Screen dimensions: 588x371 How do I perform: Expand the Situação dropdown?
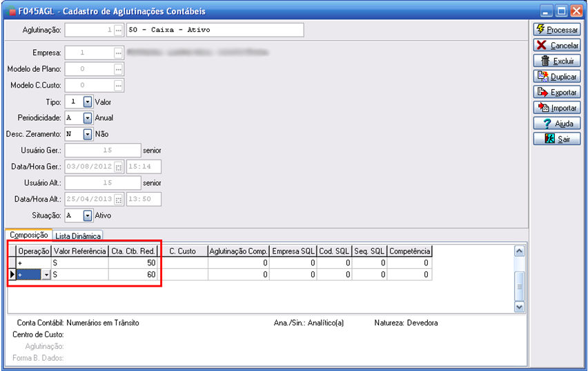pyautogui.click(x=88, y=216)
